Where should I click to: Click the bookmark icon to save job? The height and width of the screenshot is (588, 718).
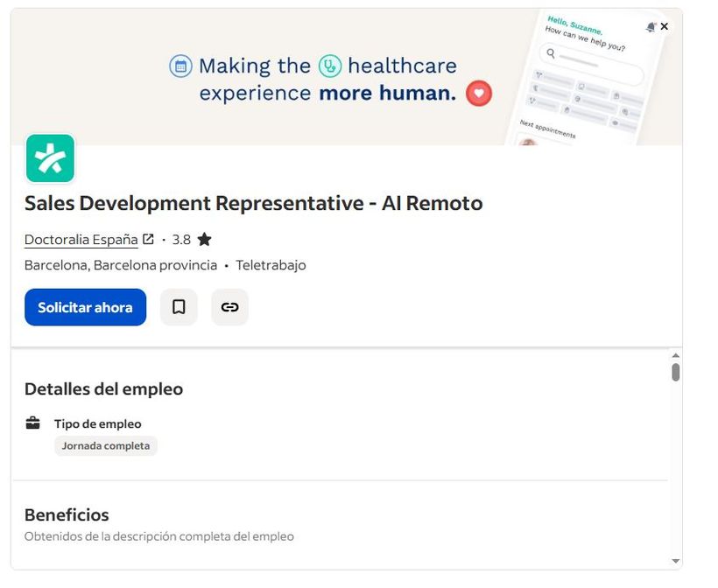coord(179,307)
